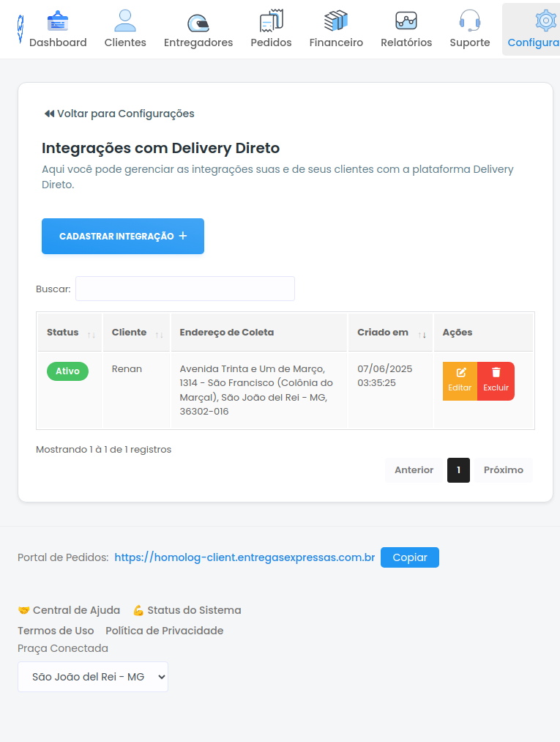Click inside the Buscar search field

coord(184,289)
